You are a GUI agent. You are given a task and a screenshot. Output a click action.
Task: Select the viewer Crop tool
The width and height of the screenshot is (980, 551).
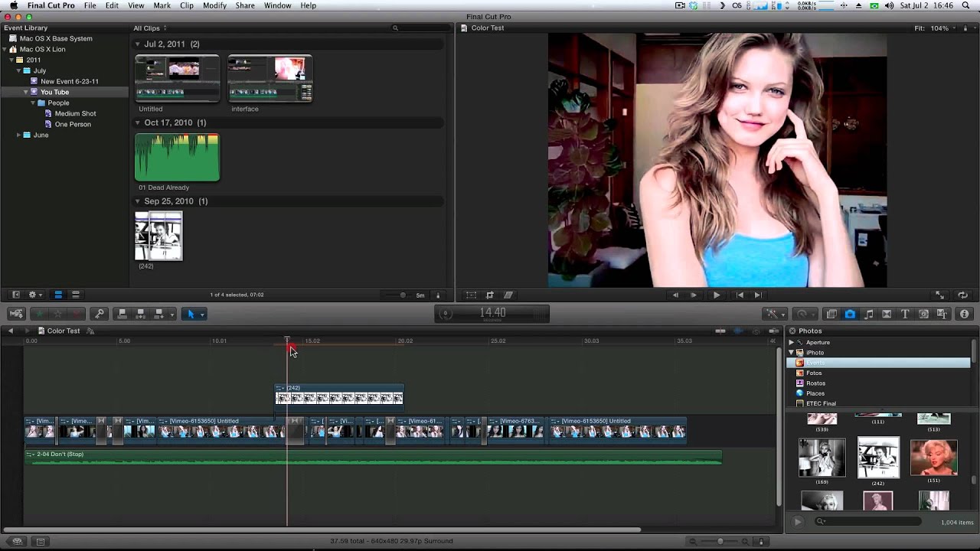point(490,295)
